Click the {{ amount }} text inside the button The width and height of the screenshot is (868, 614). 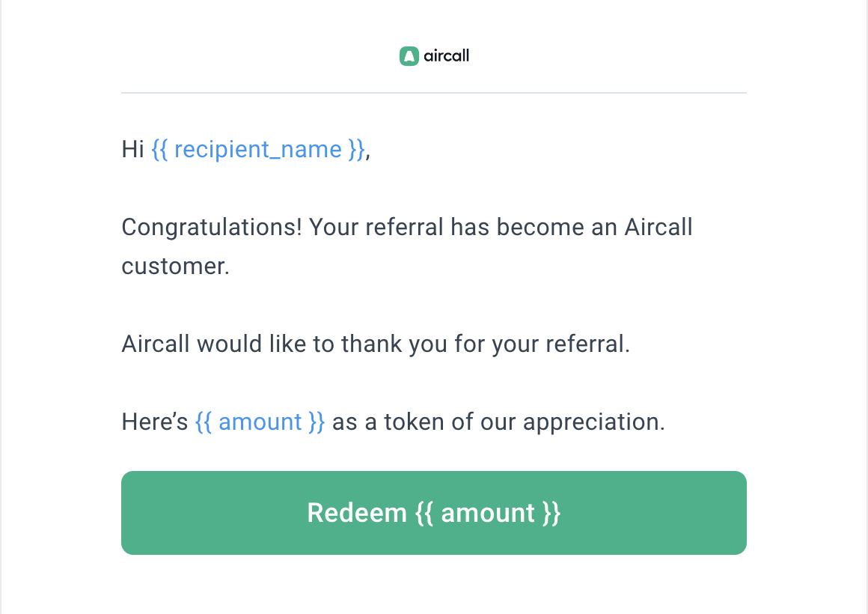[488, 513]
